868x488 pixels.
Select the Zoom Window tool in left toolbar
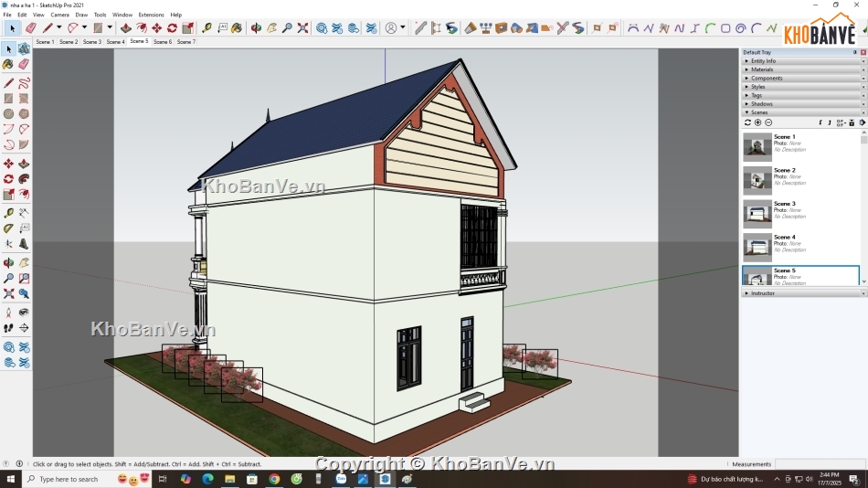pyautogui.click(x=24, y=278)
